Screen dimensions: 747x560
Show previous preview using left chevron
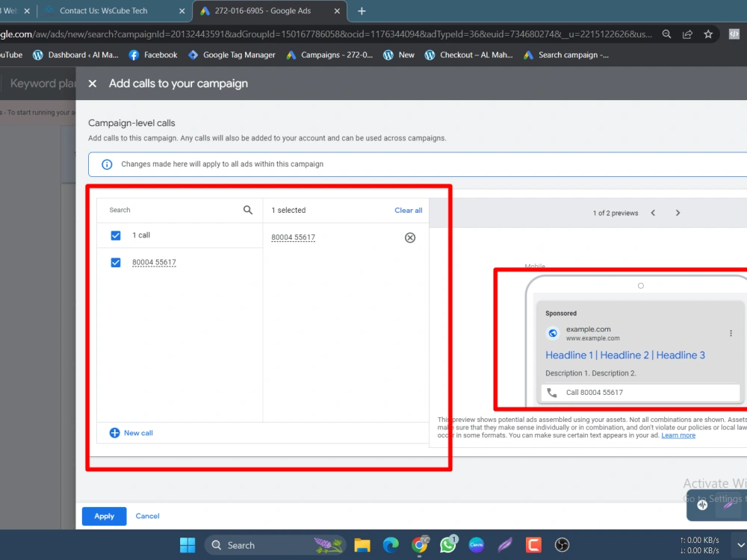coord(653,212)
